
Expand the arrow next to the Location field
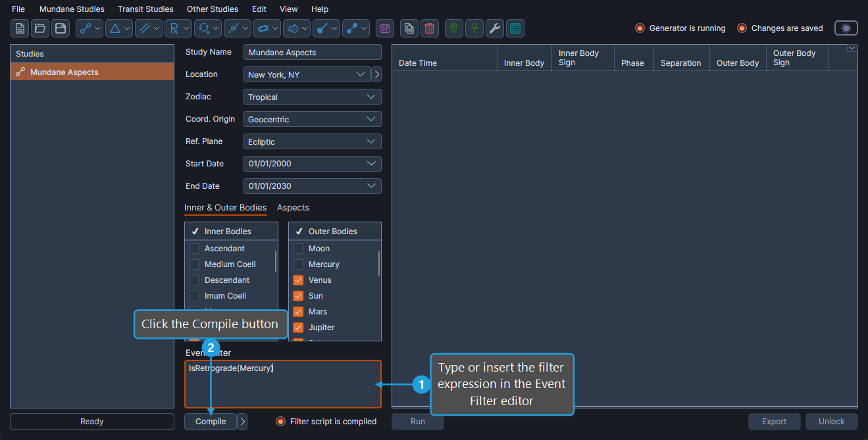point(376,74)
